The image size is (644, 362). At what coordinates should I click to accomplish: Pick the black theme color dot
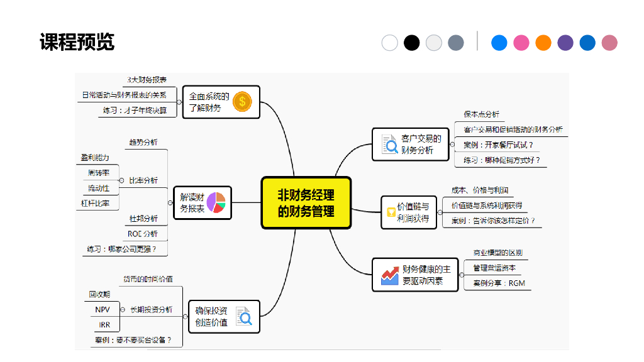coord(411,43)
